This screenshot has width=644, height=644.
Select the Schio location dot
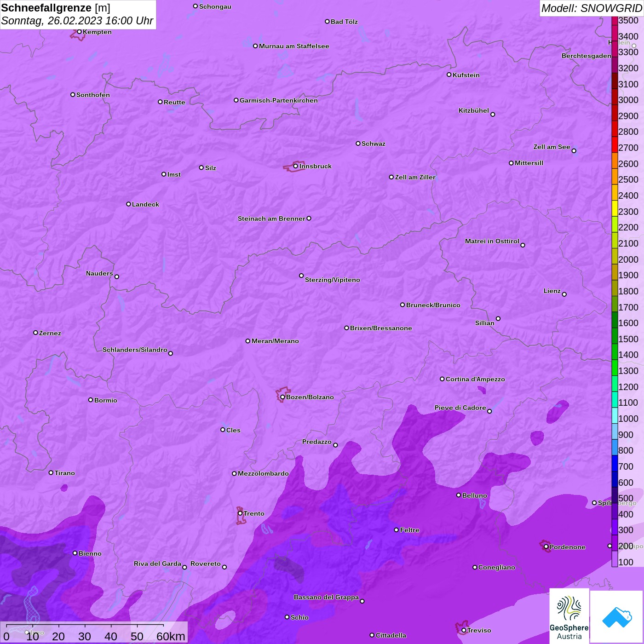coord(287,617)
